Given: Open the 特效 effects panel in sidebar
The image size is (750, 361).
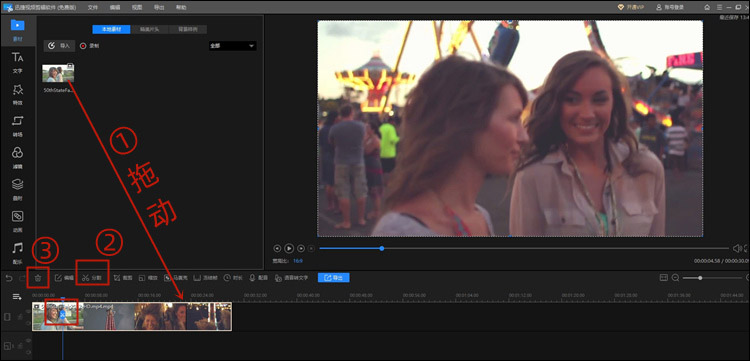Looking at the screenshot, I should (18, 94).
